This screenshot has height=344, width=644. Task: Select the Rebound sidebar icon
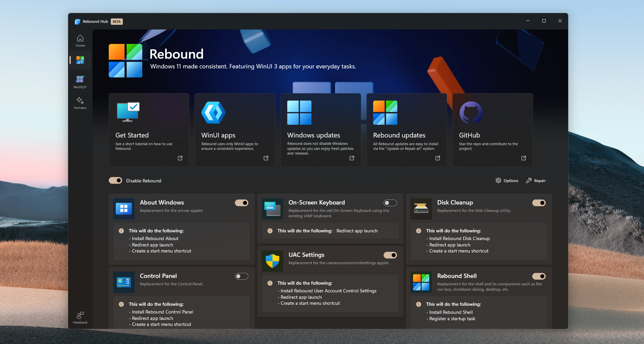80,60
